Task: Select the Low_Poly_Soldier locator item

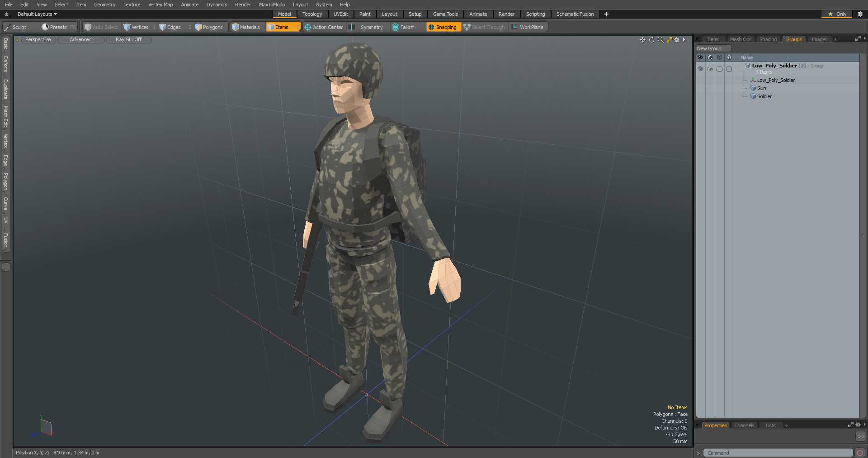Action: 776,80
